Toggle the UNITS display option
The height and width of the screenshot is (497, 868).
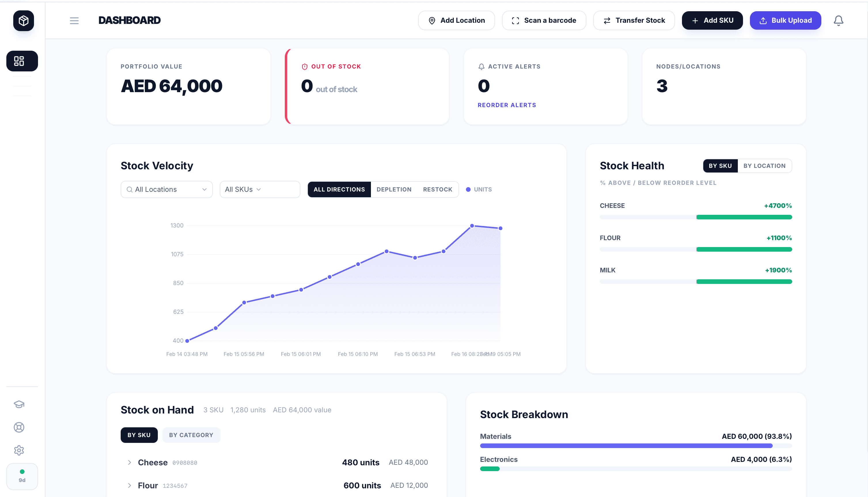pos(479,189)
